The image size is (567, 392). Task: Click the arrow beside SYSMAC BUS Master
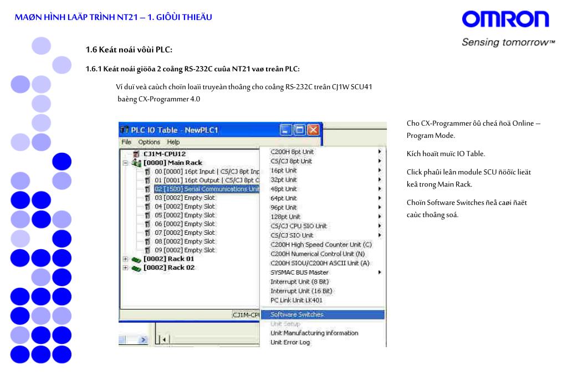379,272
